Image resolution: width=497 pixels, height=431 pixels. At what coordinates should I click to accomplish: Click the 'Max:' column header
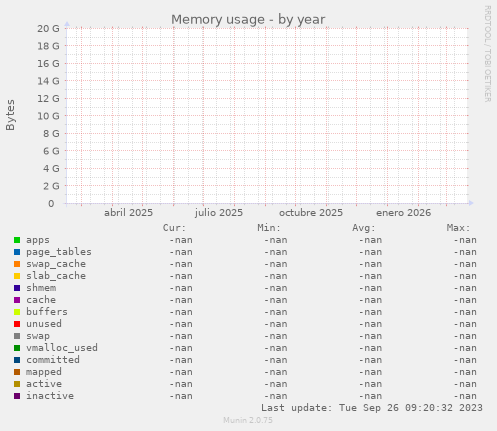(x=458, y=228)
